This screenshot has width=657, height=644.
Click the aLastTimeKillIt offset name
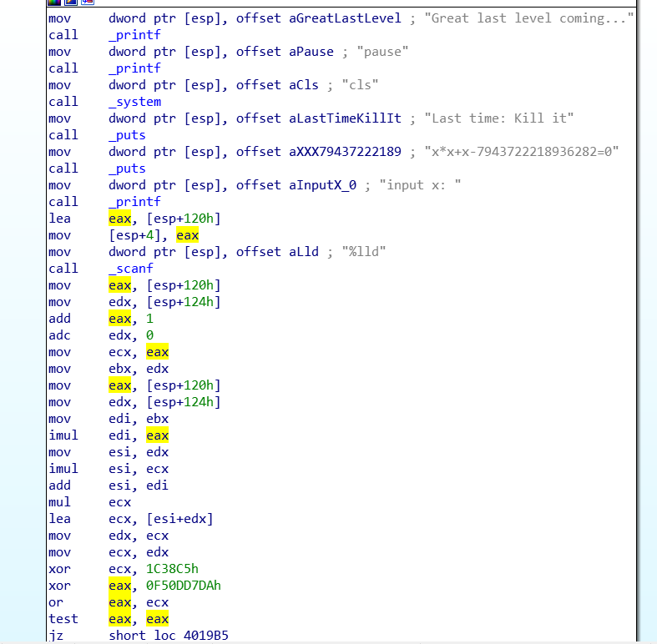click(x=345, y=118)
